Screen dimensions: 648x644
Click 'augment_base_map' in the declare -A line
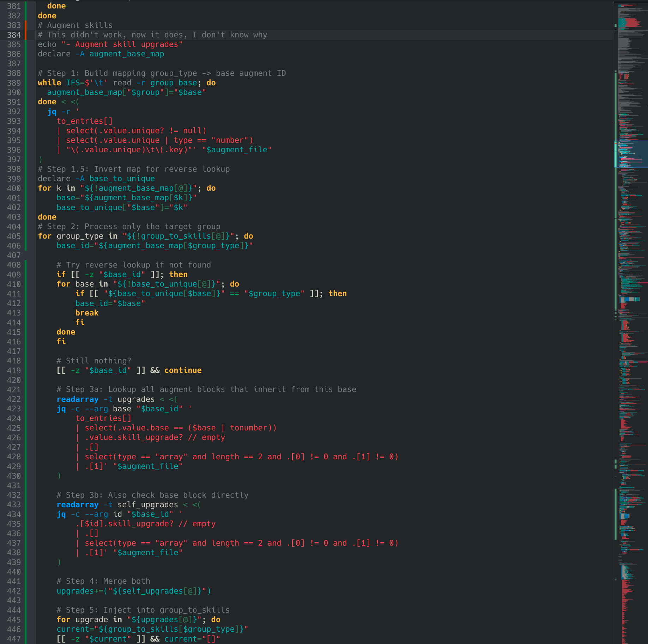pyautogui.click(x=127, y=54)
